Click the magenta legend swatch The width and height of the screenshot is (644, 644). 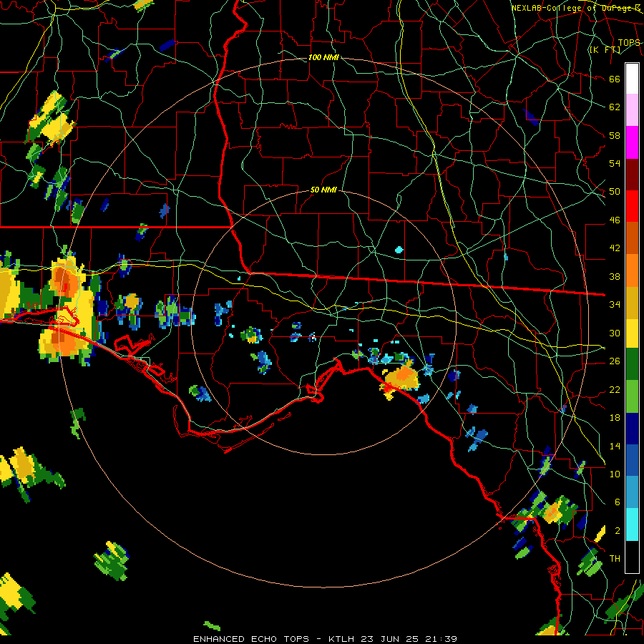coord(632,142)
